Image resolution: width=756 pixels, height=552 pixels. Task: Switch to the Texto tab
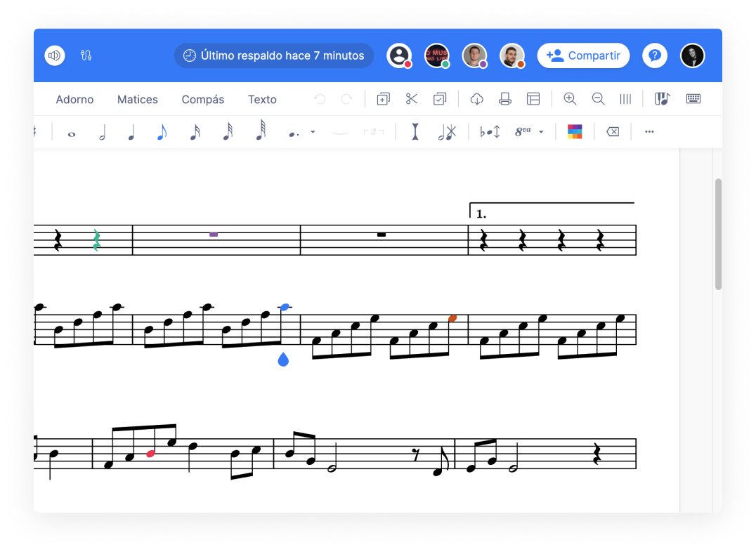click(262, 99)
